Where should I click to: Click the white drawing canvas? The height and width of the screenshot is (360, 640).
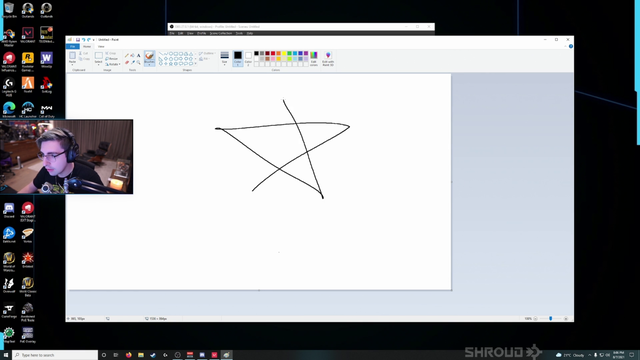[258, 182]
